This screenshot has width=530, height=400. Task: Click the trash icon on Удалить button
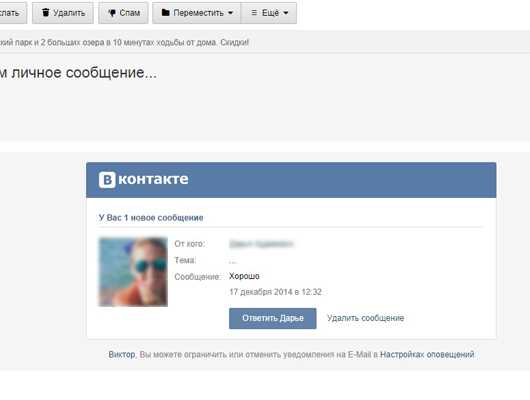[x=46, y=13]
